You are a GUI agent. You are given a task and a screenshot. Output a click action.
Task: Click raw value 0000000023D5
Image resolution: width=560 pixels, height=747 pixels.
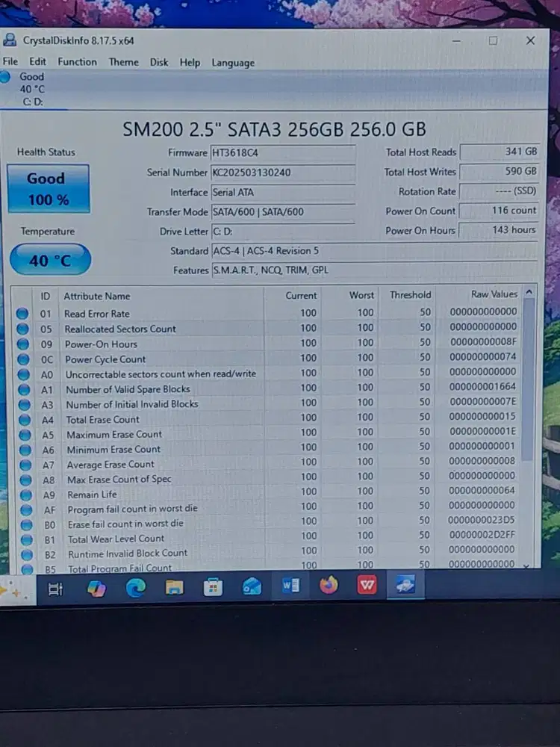(x=481, y=520)
